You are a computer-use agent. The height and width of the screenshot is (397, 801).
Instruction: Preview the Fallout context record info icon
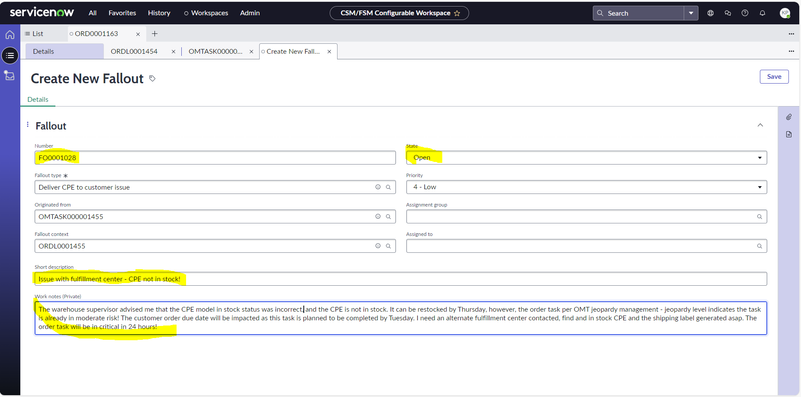tap(378, 246)
